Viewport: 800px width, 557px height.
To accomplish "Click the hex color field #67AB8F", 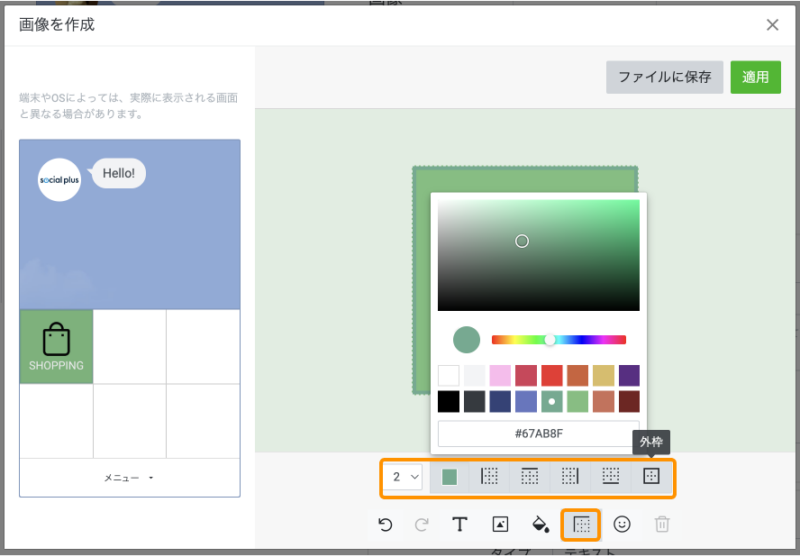I will 538,434.
